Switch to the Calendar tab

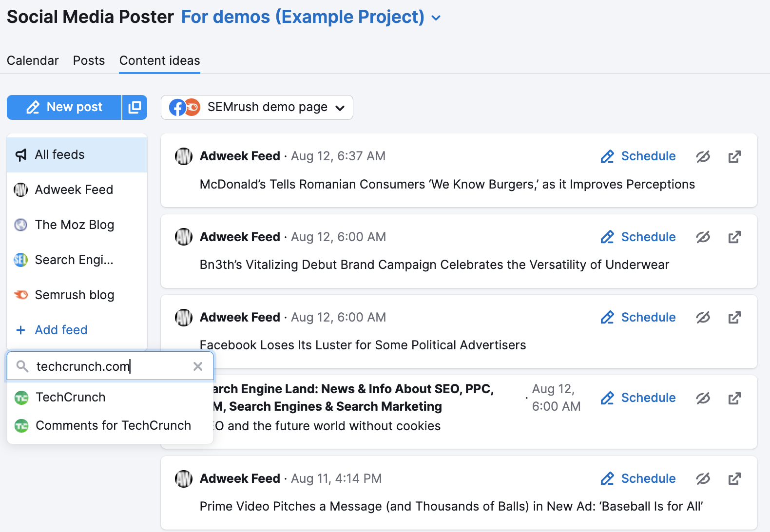tap(33, 60)
